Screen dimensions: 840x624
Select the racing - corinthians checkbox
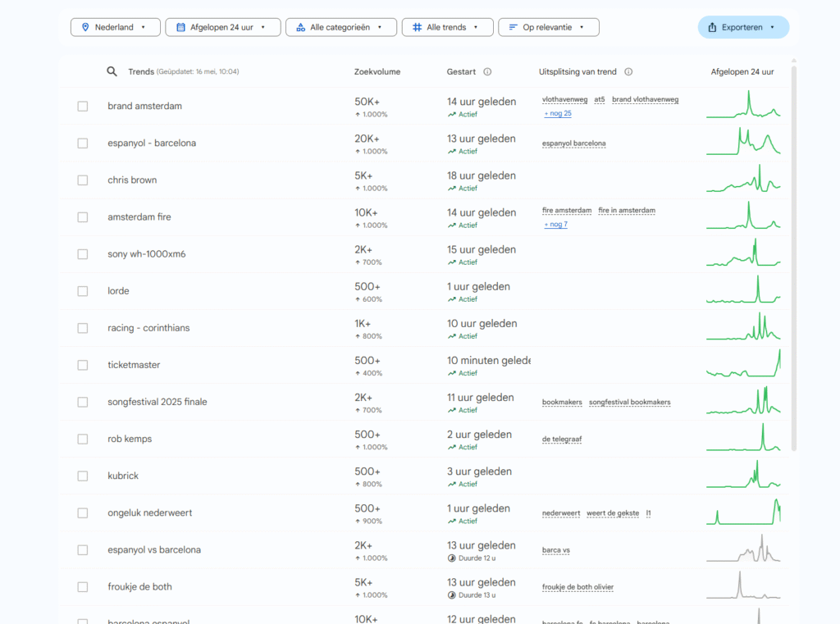coord(83,328)
